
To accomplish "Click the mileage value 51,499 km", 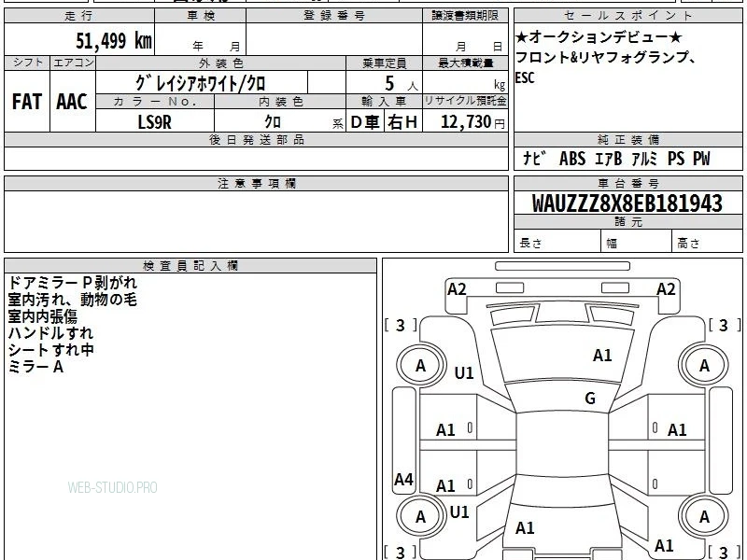I will (x=114, y=40).
